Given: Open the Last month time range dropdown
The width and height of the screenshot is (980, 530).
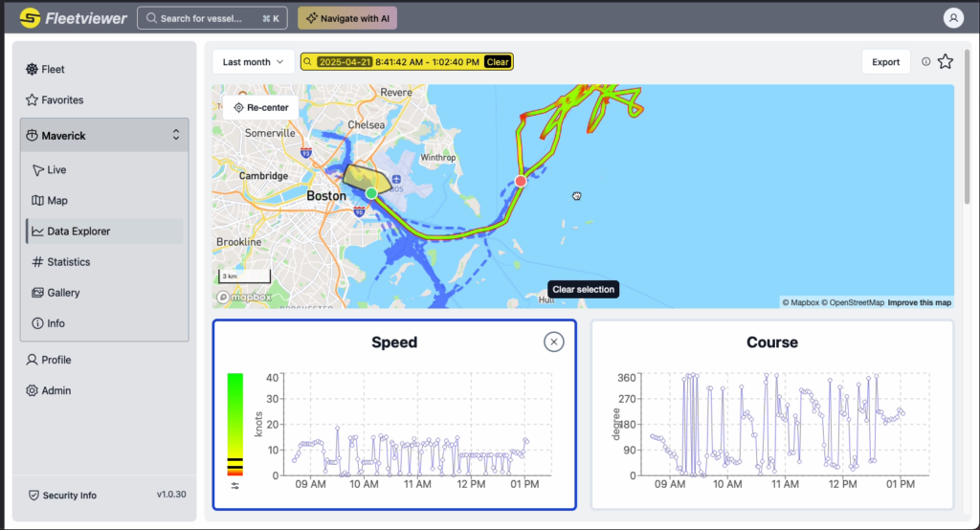Looking at the screenshot, I should pyautogui.click(x=253, y=62).
